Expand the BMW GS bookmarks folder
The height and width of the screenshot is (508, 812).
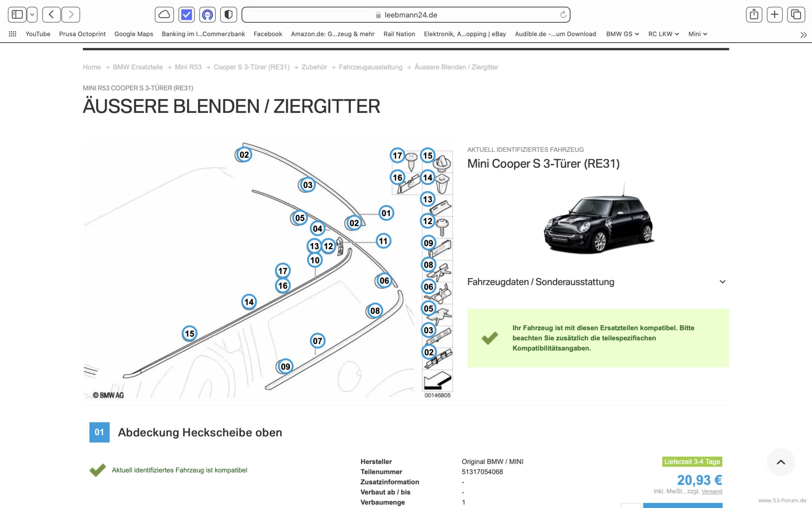[x=623, y=34]
